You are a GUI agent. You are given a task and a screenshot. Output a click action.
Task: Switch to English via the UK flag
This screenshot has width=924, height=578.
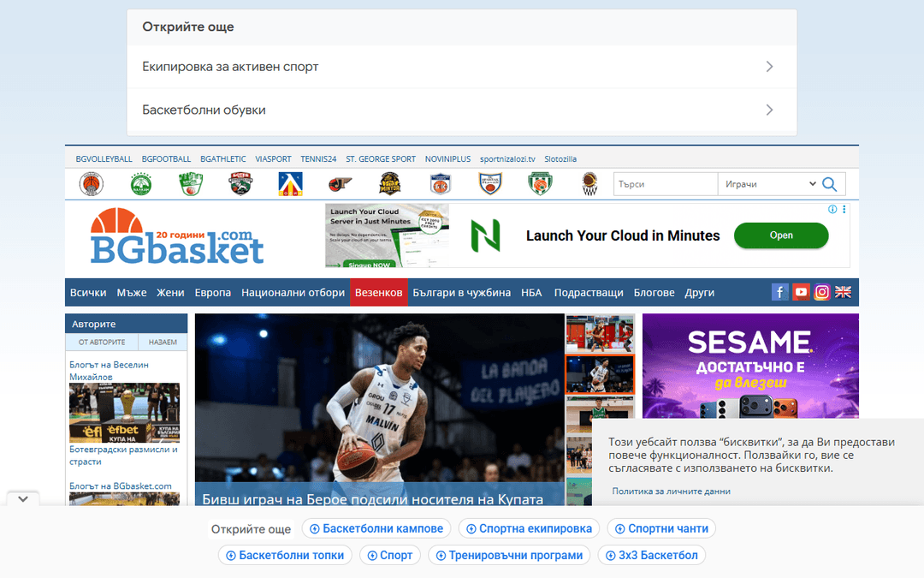(x=844, y=292)
